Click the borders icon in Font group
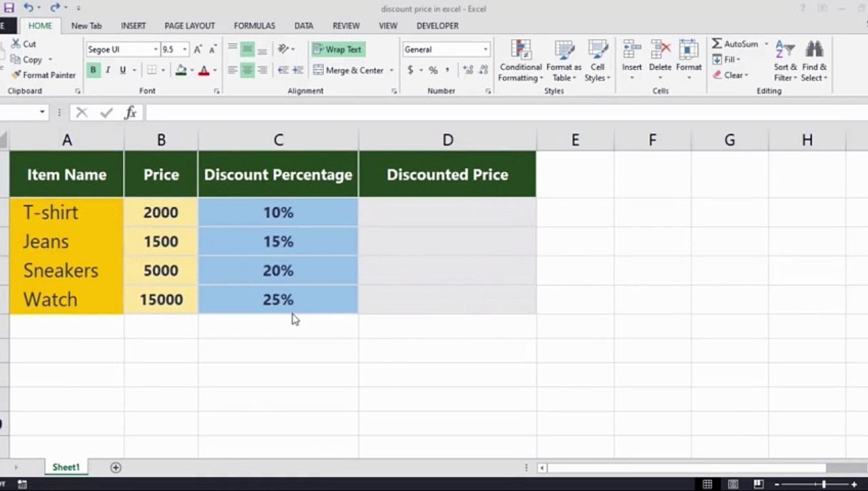This screenshot has width=868, height=491. [x=151, y=70]
